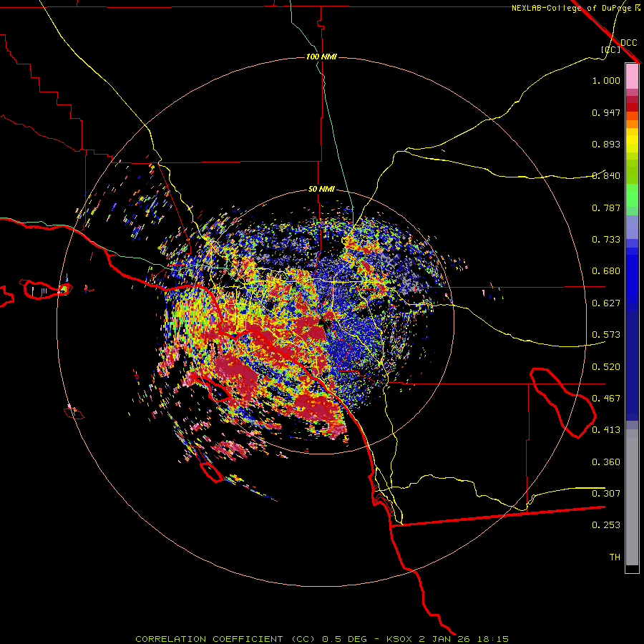The width and height of the screenshot is (644, 644).
Task: Click the 0.413 scale value
Action: click(x=606, y=430)
